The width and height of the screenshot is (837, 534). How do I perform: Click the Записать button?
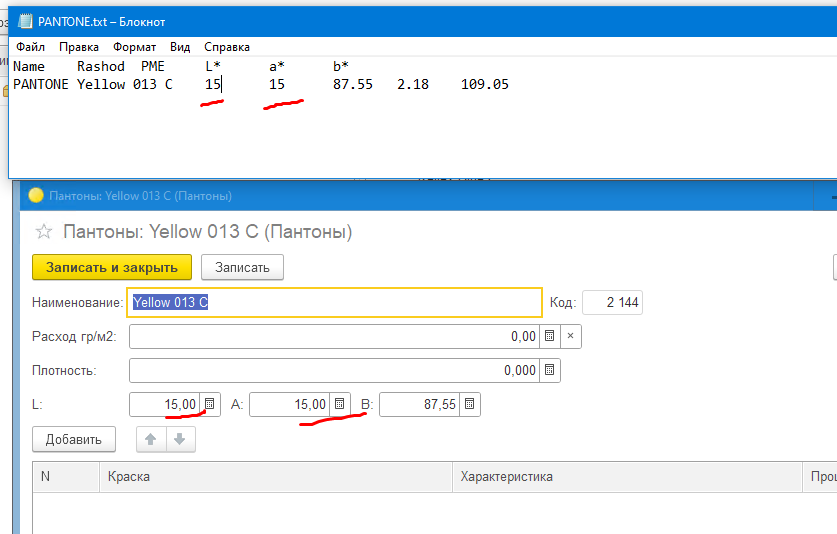click(x=242, y=267)
